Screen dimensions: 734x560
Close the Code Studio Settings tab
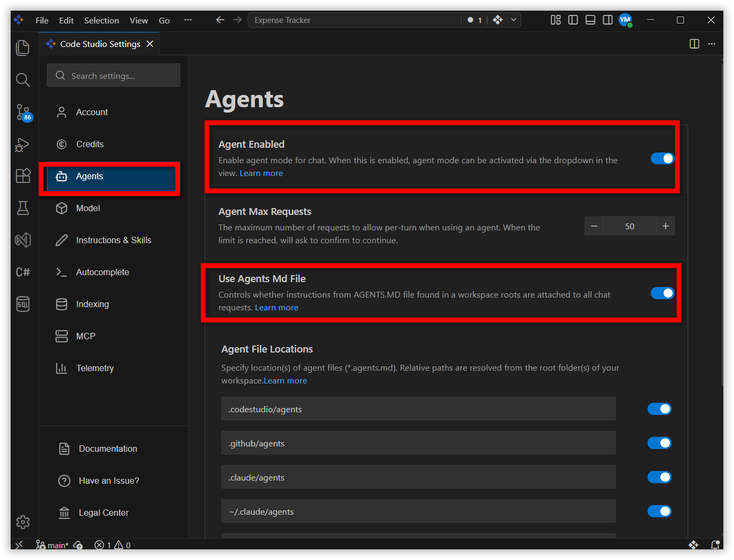click(x=150, y=44)
